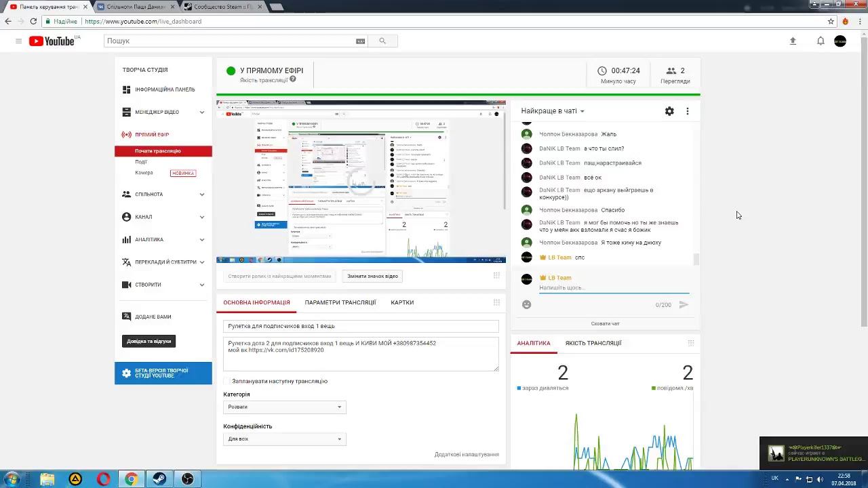Click the stream quality help icon
The image size is (868, 488).
[293, 79]
